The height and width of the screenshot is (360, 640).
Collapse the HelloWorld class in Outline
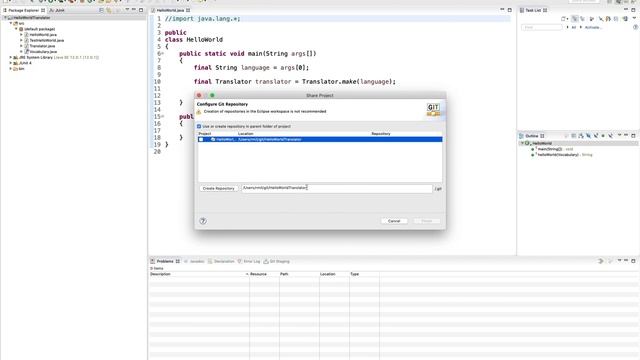(522, 143)
